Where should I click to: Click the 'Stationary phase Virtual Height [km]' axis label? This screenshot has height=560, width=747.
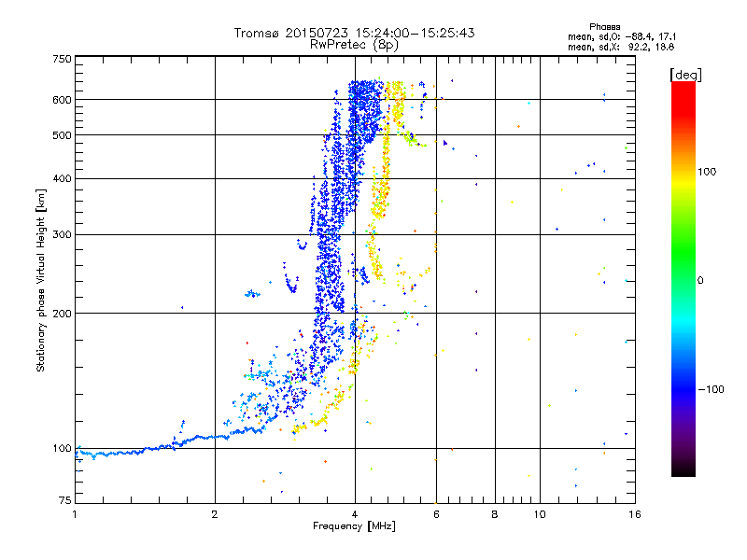pos(40,280)
